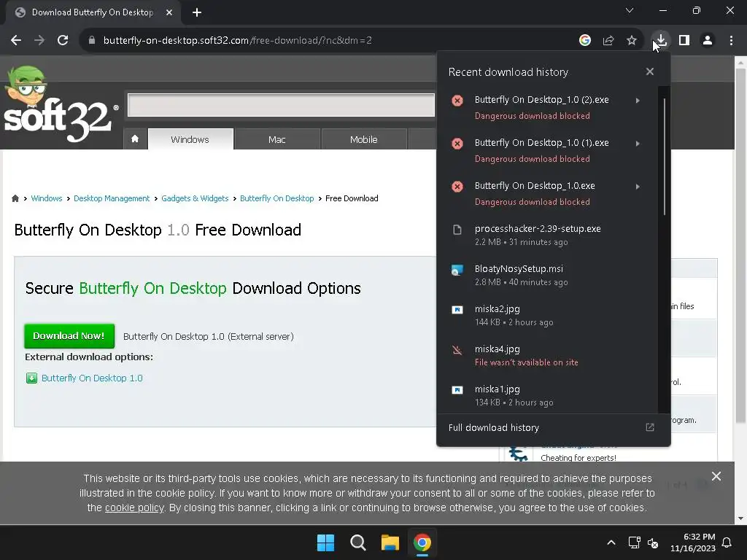Click the green Download Now! button

pyautogui.click(x=69, y=335)
